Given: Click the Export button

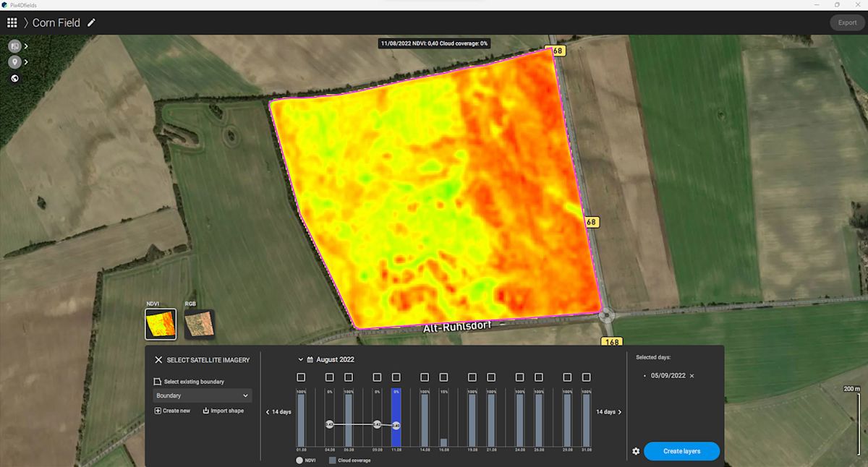Looking at the screenshot, I should click(847, 22).
